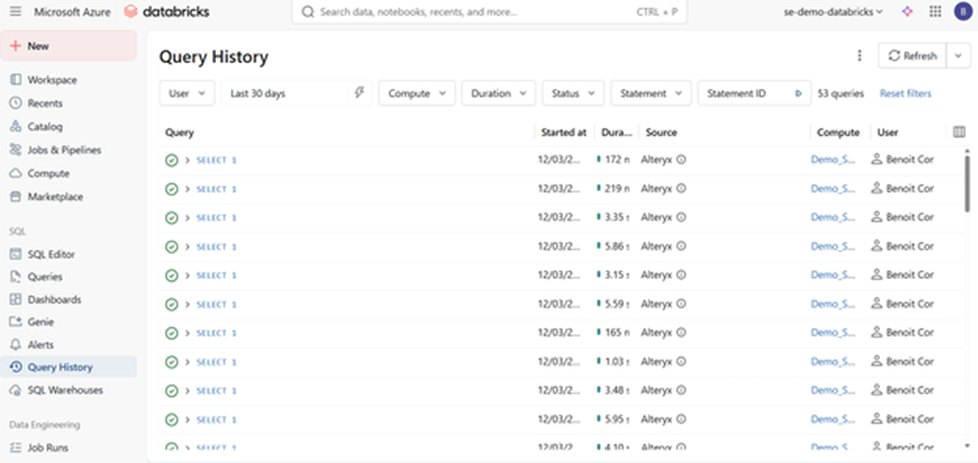
Task: Expand the SELECT 1 query with 219 duration
Action: [187, 188]
